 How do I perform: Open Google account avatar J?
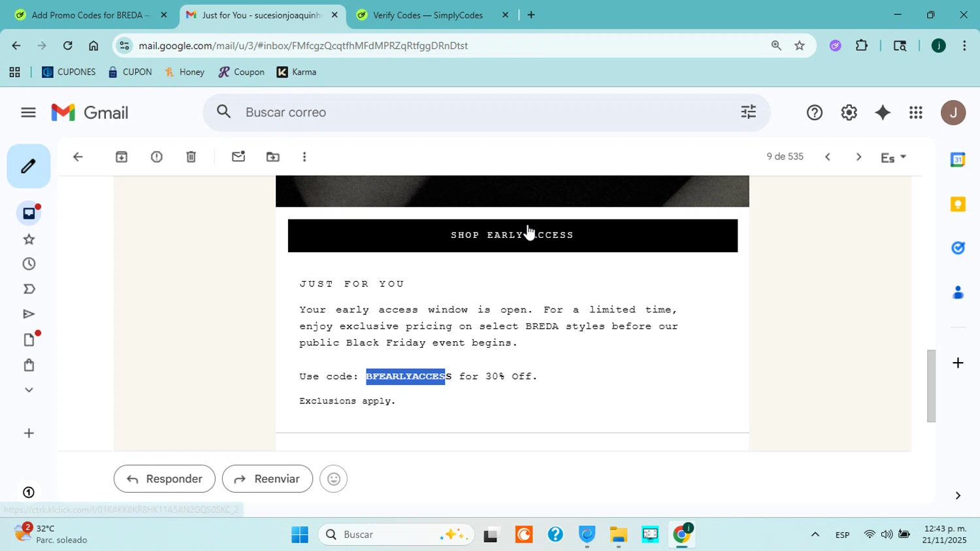pyautogui.click(x=953, y=112)
